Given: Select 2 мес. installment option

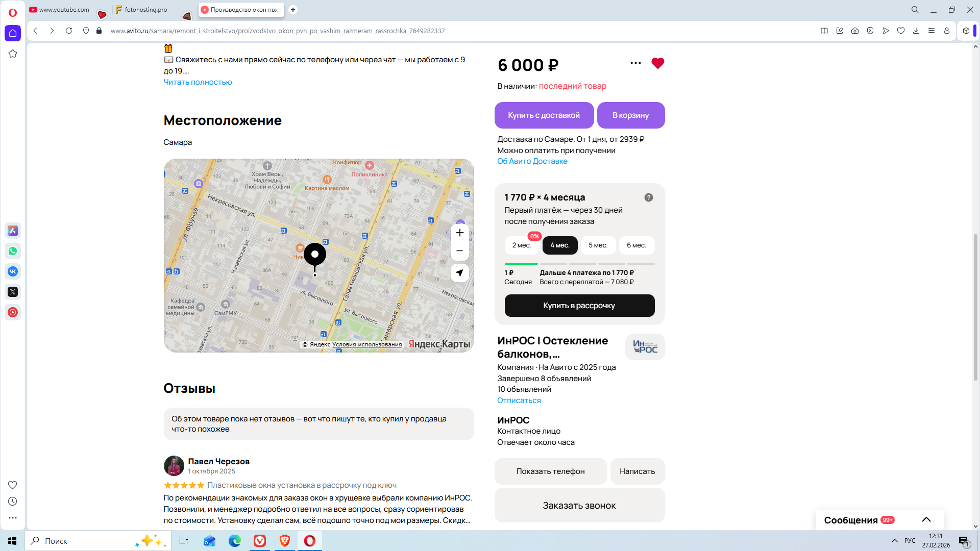Looking at the screenshot, I should pyautogui.click(x=521, y=245).
